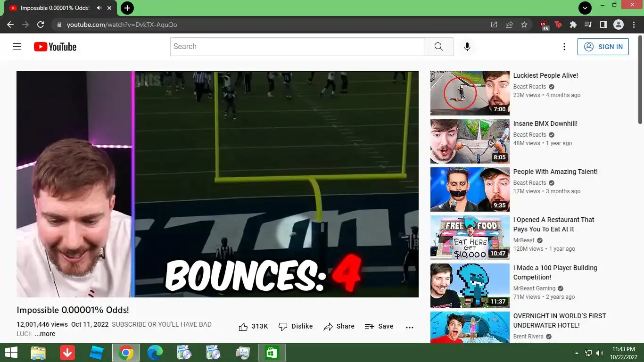Screen dimensions: 644x362
Task: Open link in app icon in address bar
Action: coord(494,25)
